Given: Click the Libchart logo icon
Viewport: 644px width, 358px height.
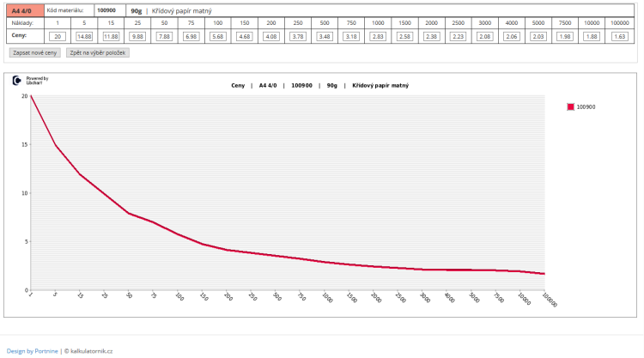Looking at the screenshot, I should point(16,80).
